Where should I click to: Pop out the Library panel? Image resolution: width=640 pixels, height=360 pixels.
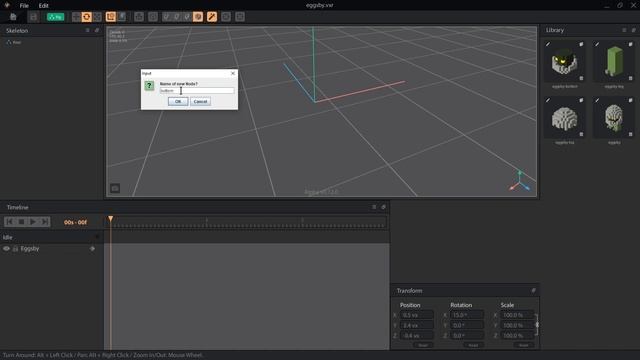[x=633, y=30]
